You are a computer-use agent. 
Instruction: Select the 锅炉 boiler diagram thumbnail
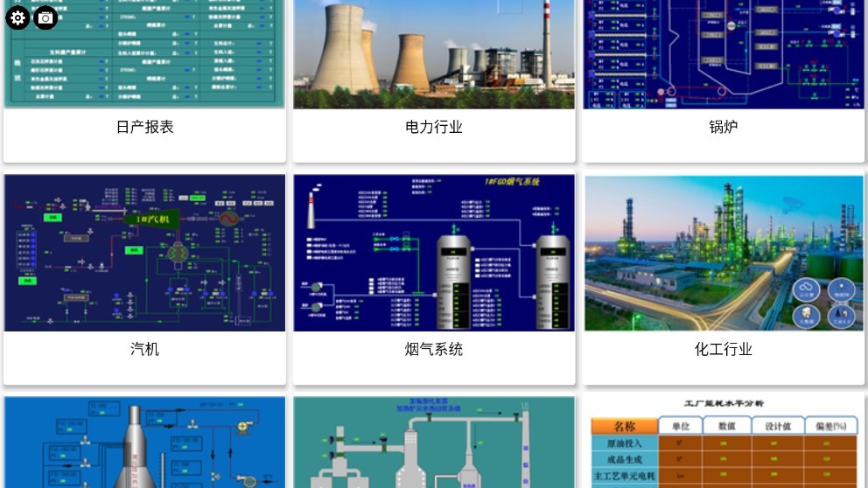[x=724, y=54]
